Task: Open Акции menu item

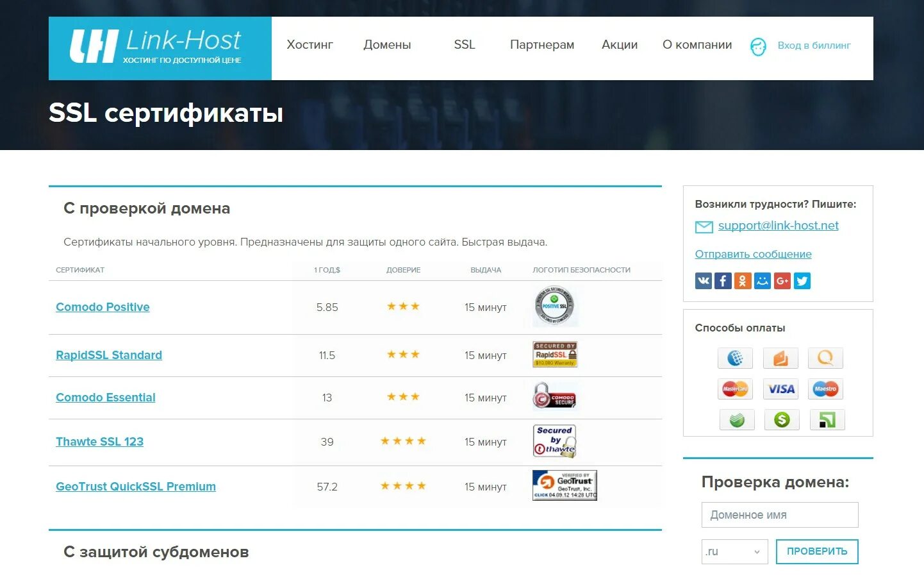Action: point(620,45)
